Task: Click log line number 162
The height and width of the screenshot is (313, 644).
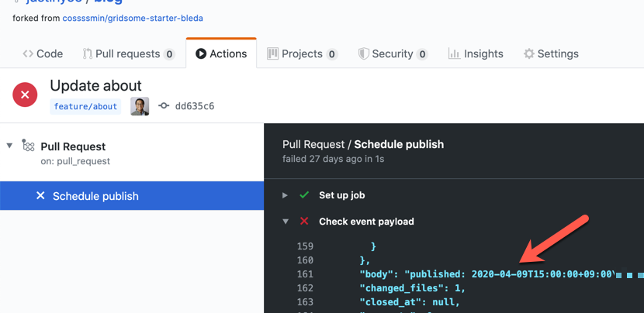Action: (x=305, y=288)
